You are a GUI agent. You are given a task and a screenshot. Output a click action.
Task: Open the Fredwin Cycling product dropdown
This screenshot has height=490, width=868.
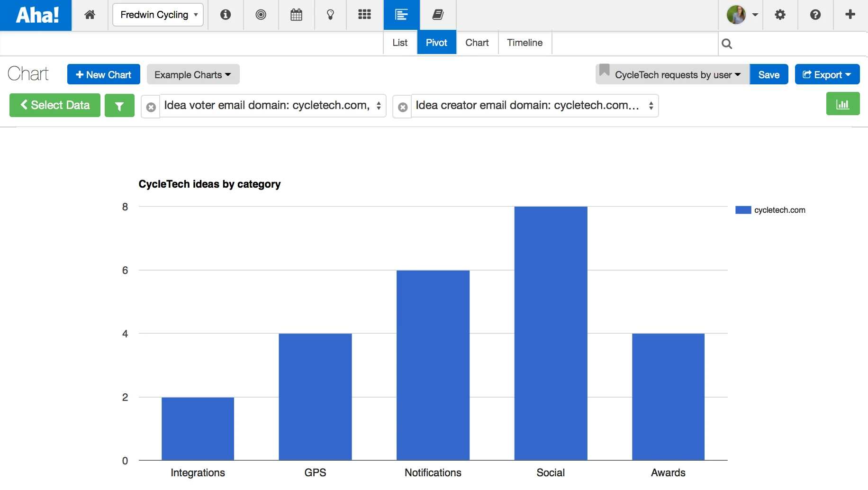158,15
